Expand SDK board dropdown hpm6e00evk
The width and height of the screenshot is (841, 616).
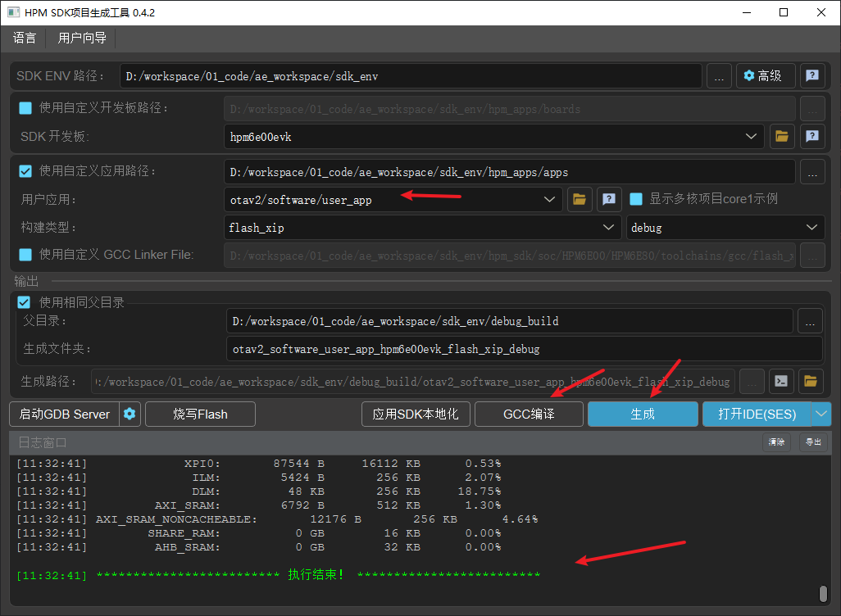[x=751, y=136]
